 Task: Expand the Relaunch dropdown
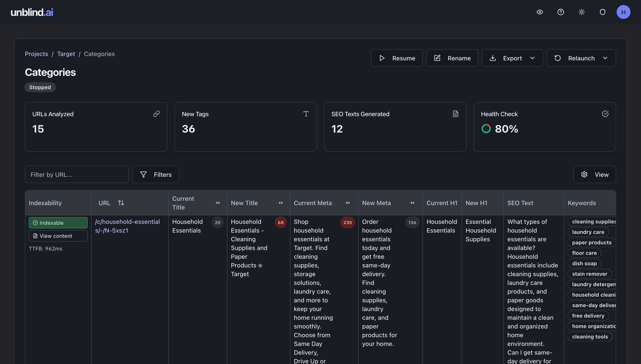click(605, 58)
